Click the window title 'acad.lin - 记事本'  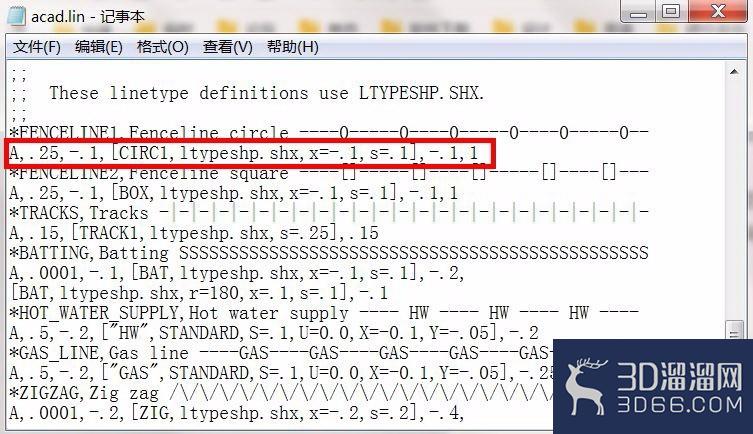[87, 16]
